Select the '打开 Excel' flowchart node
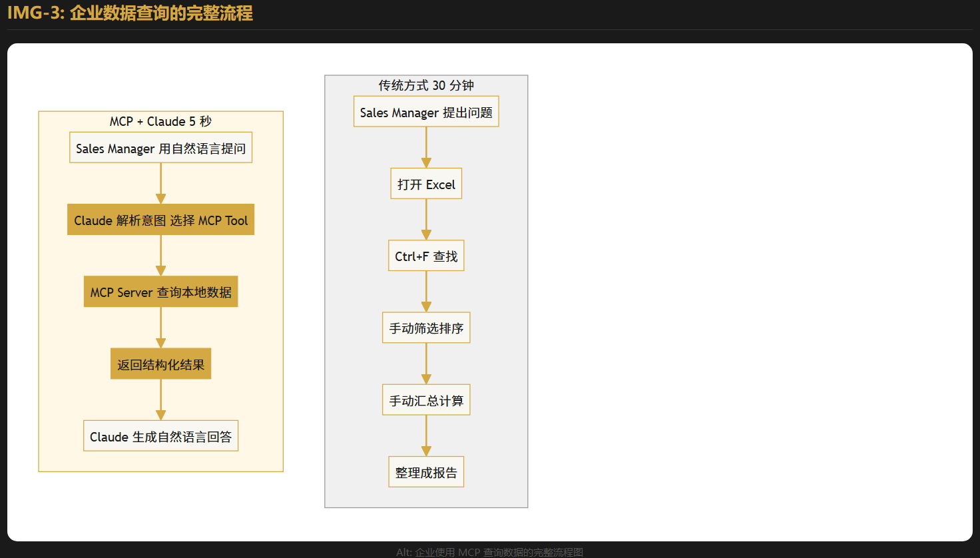980x558 pixels. tap(426, 184)
